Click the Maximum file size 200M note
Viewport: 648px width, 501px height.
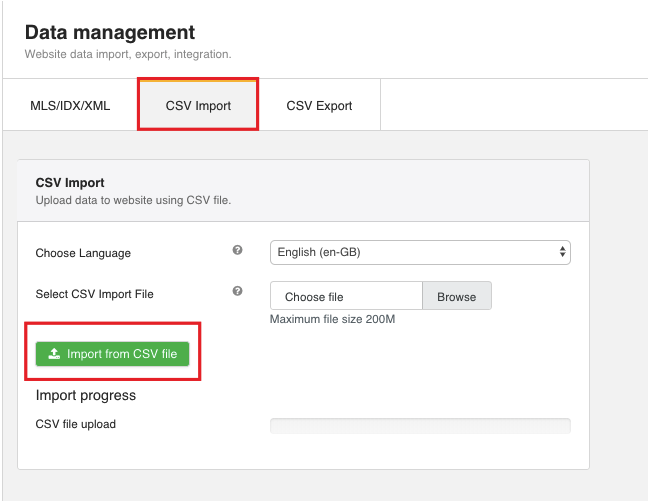click(335, 320)
